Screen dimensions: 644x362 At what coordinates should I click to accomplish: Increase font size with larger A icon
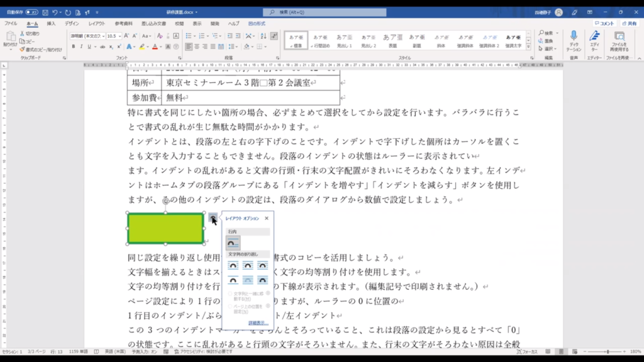tap(126, 36)
